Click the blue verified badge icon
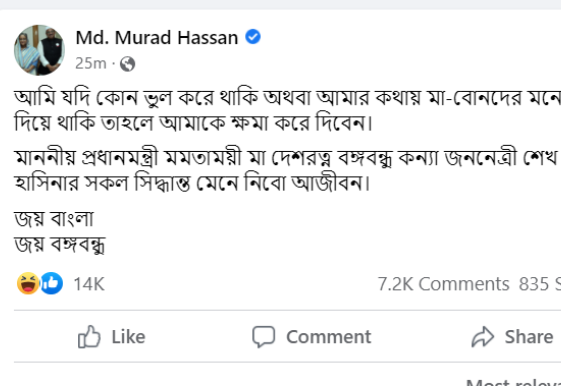The image size is (561, 388). pyautogui.click(x=253, y=37)
